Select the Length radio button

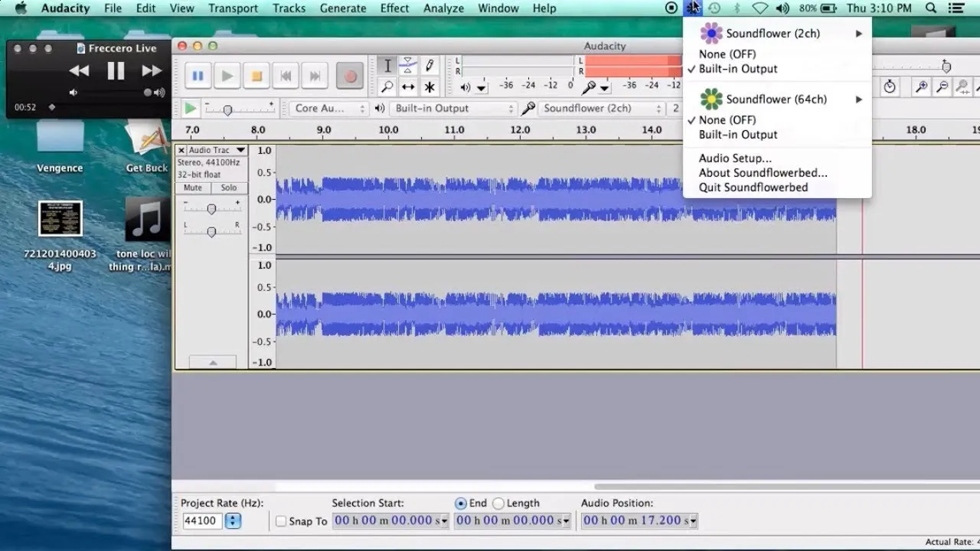[x=498, y=504]
